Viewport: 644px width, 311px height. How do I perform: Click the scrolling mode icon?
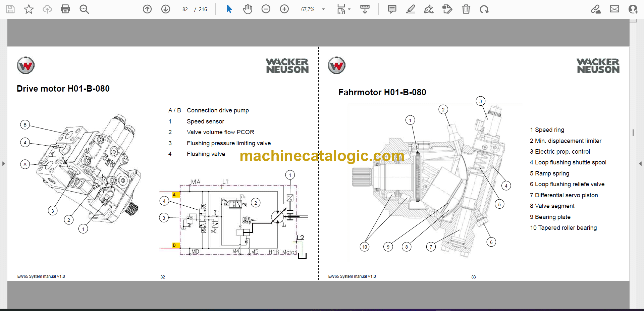(365, 9)
